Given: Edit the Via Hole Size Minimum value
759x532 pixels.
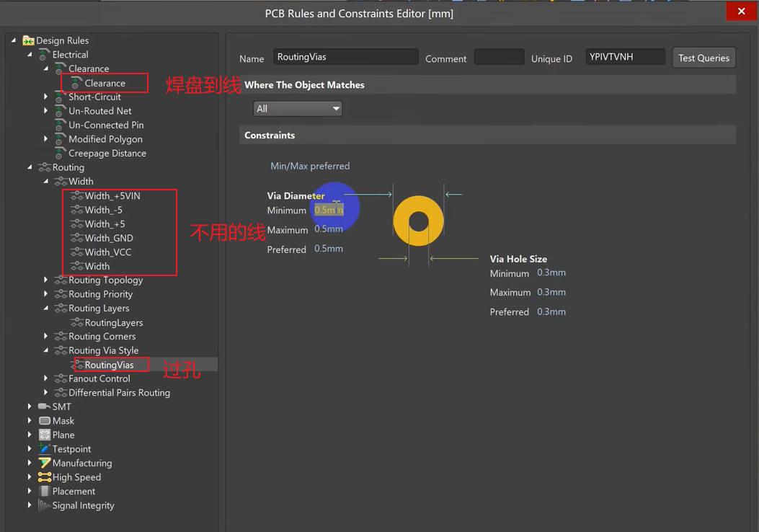Looking at the screenshot, I should [551, 272].
